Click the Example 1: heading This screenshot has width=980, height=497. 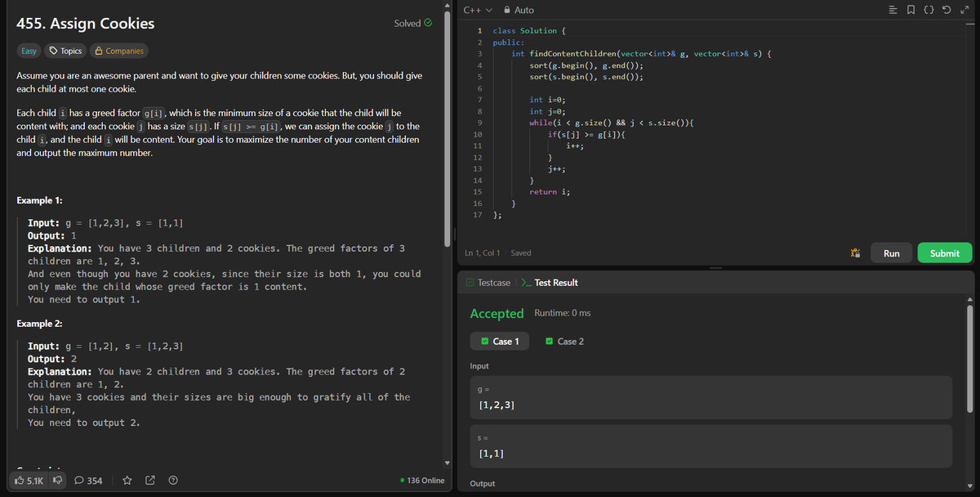point(40,201)
